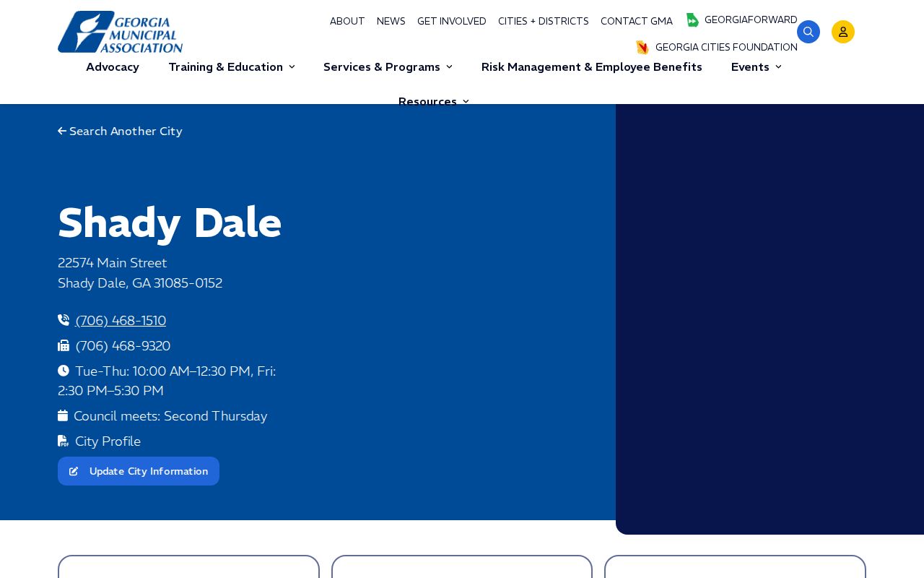
Task: Open the CONTACT GMA link
Action: 637,22
